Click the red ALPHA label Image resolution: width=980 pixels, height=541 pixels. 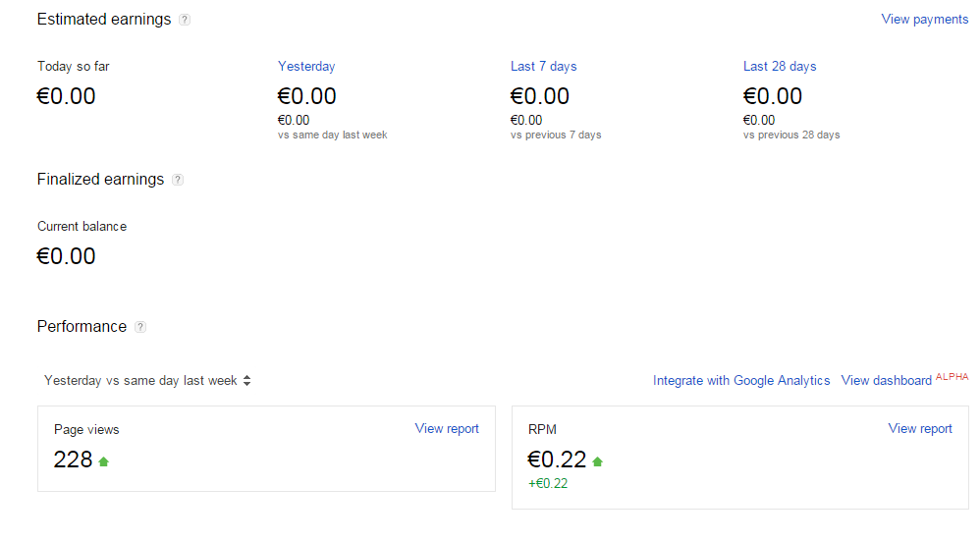(952, 376)
